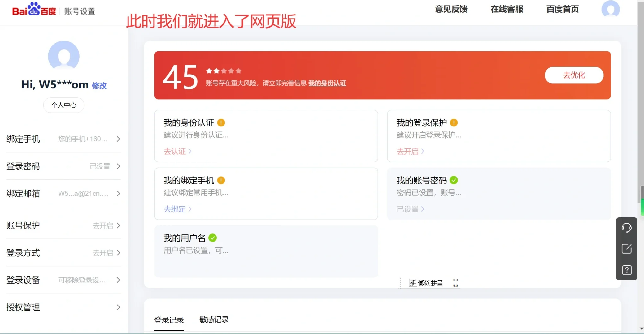Expand the 账号保护 row chevron
Viewport: 644px width, 334px height.
tap(118, 225)
